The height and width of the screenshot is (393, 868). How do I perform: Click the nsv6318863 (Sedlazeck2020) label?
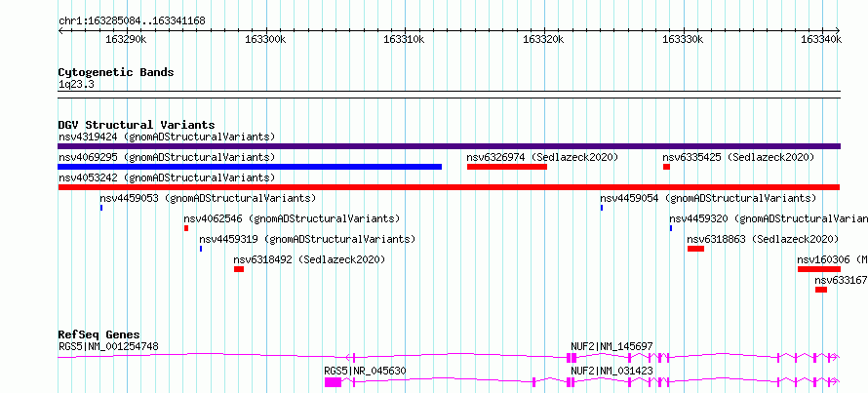tap(763, 239)
